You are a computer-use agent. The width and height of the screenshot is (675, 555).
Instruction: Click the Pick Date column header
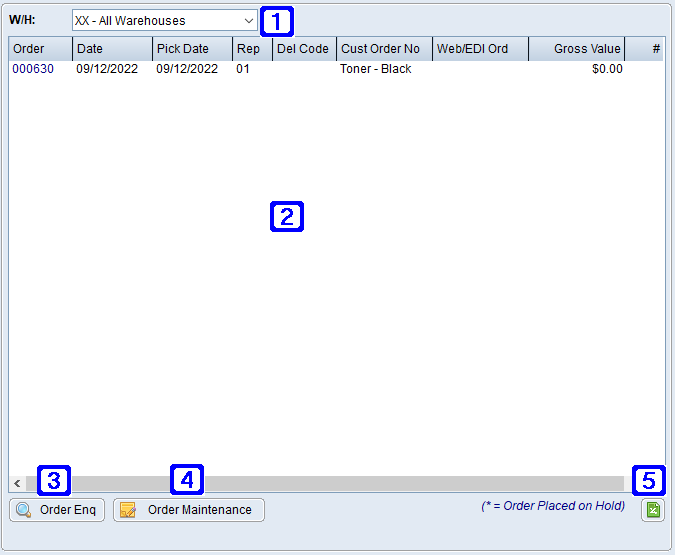(192, 49)
